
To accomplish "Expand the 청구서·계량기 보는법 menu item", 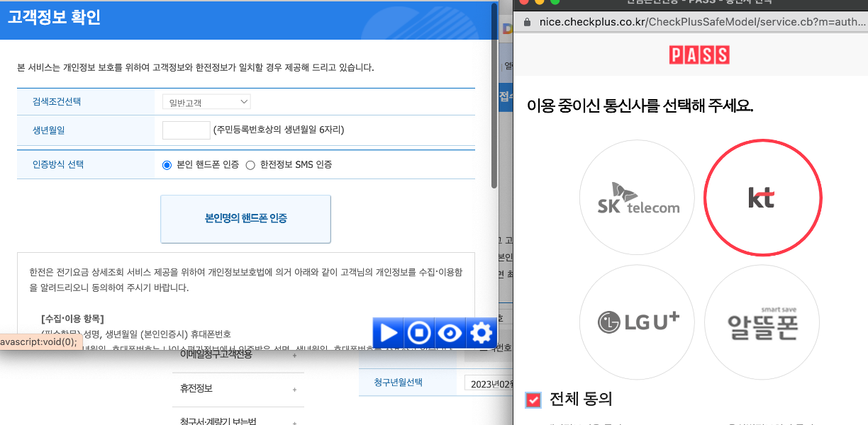I will [x=238, y=421].
